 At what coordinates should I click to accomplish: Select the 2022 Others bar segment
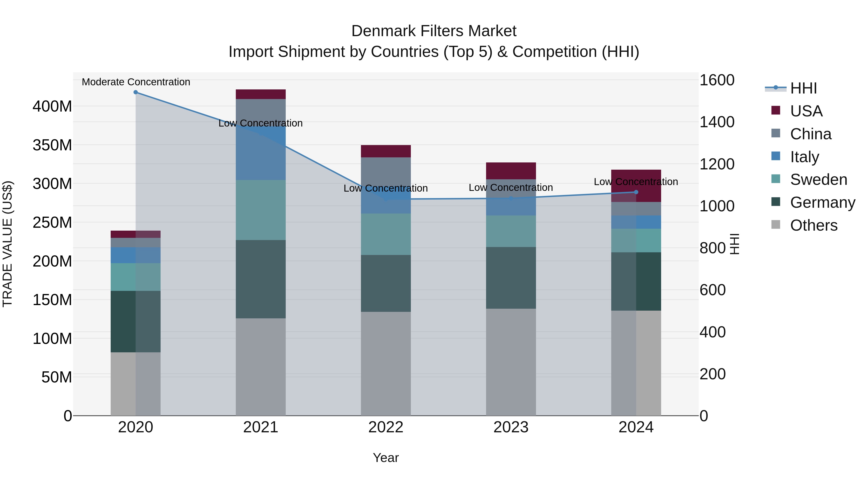click(x=386, y=364)
